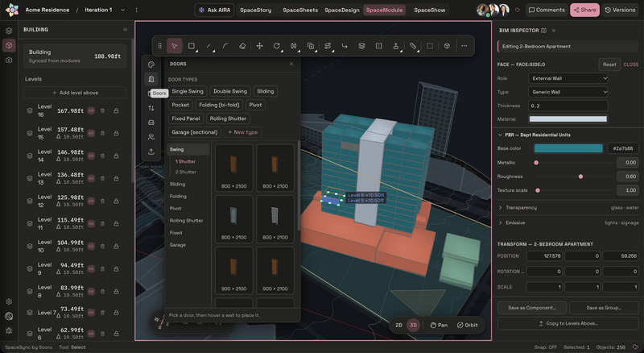Select the arc drawing tool

pos(225,46)
